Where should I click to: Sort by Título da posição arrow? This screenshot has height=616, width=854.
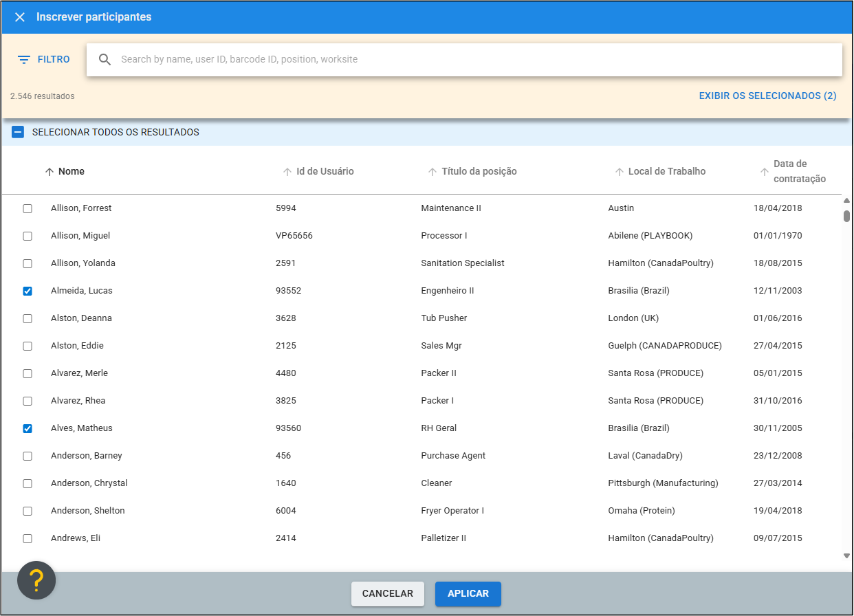pyautogui.click(x=433, y=172)
